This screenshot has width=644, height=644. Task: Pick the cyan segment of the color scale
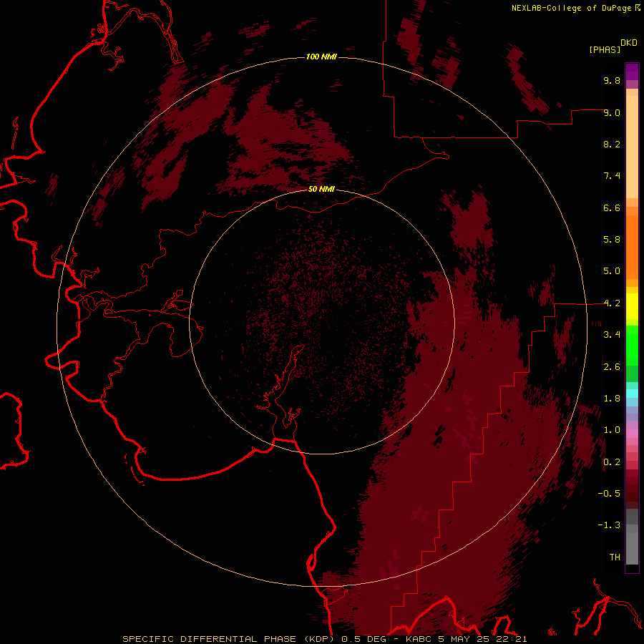click(x=632, y=394)
